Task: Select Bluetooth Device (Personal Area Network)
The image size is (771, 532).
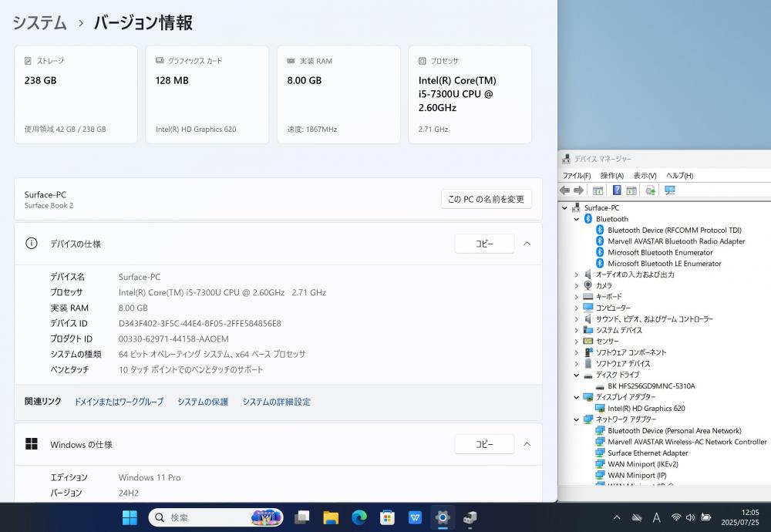Action: 674,431
